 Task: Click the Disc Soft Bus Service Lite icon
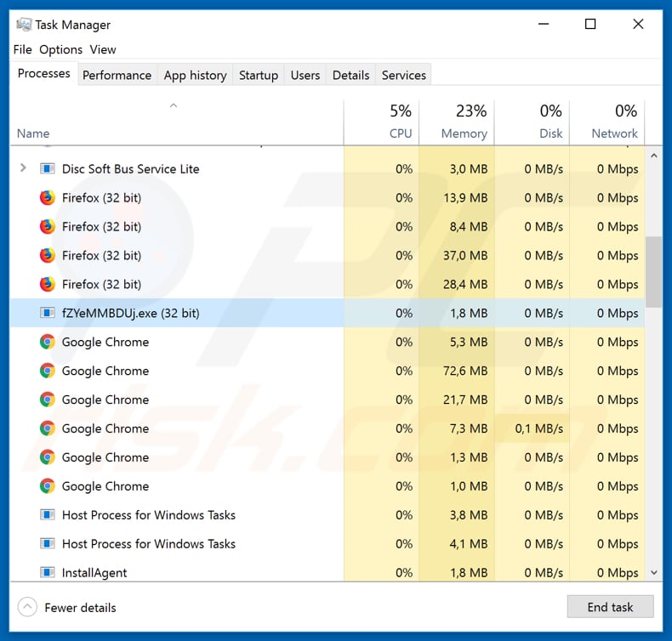pos(47,168)
